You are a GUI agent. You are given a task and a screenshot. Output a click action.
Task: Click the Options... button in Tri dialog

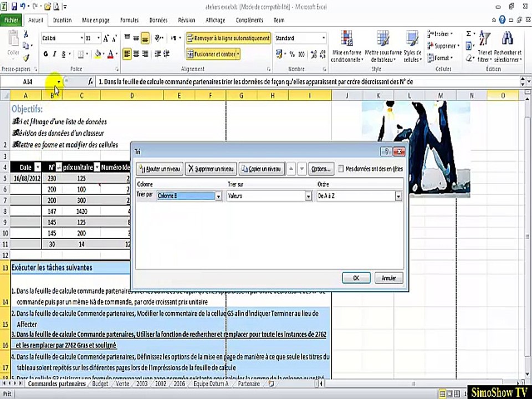(x=321, y=168)
